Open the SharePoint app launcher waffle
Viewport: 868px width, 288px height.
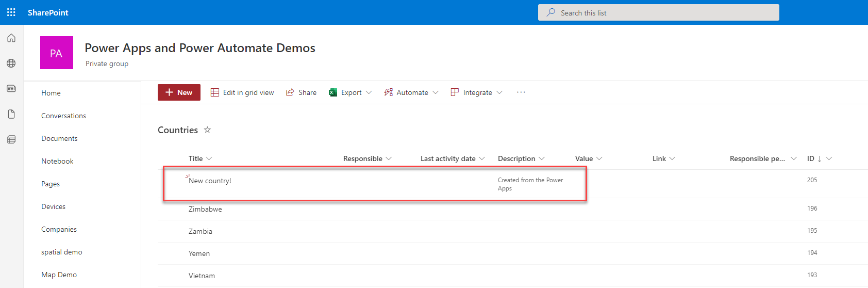tap(11, 12)
